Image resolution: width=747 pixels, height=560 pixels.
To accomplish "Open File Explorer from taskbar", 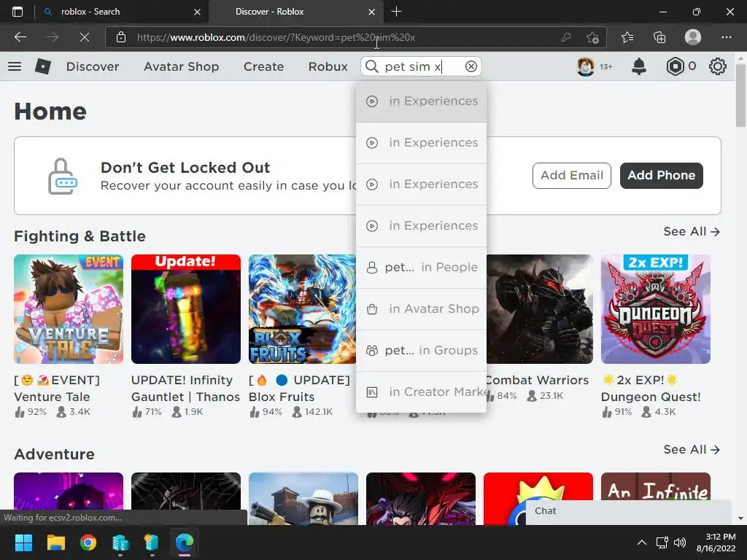I will click(55, 542).
